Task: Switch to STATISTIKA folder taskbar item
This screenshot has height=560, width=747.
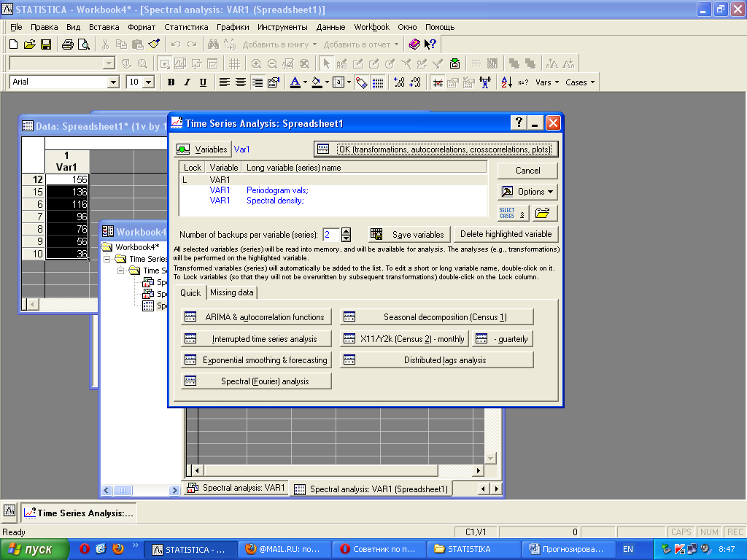Action: coord(473,549)
